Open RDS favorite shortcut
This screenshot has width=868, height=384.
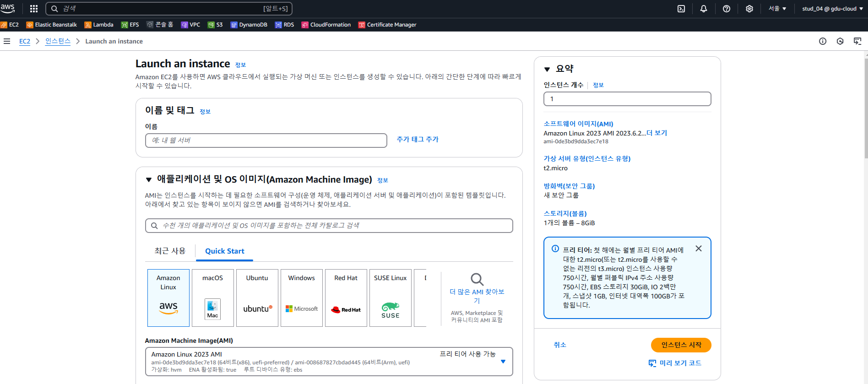284,25
